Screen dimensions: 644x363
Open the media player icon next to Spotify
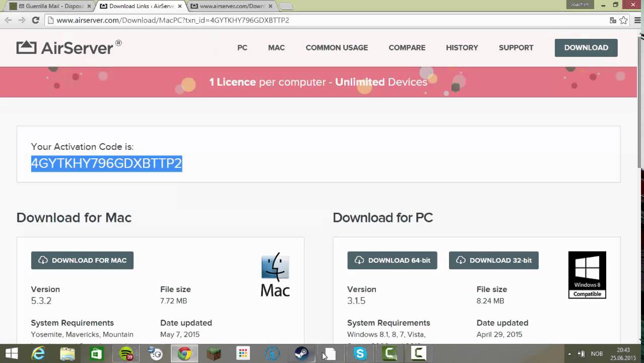pos(155,354)
